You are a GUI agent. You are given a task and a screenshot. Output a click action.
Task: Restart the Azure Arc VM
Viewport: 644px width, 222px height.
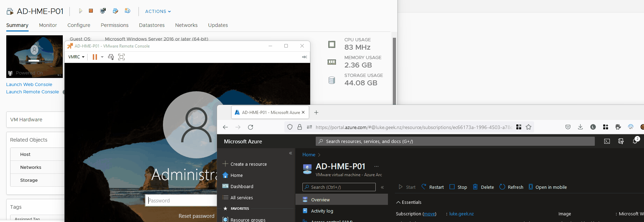[x=433, y=187]
